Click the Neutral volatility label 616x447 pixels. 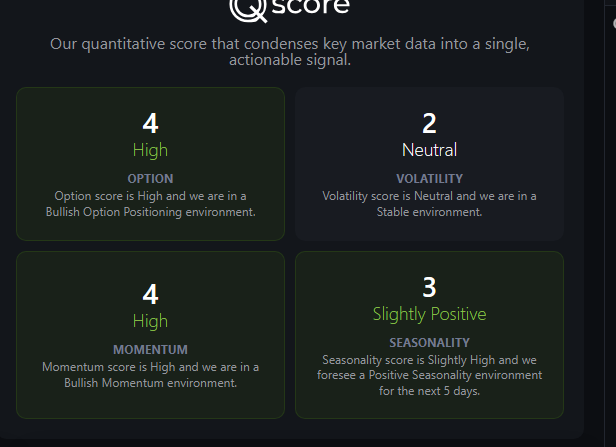pos(429,150)
